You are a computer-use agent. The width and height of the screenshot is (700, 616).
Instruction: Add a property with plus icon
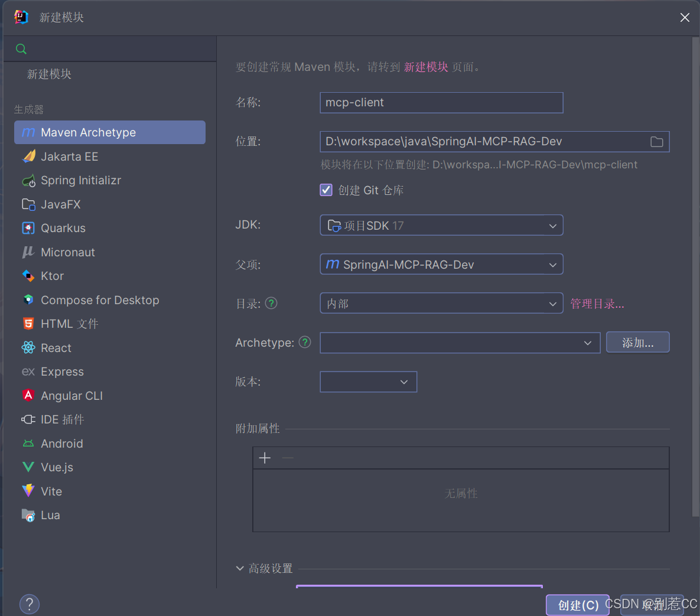click(265, 458)
